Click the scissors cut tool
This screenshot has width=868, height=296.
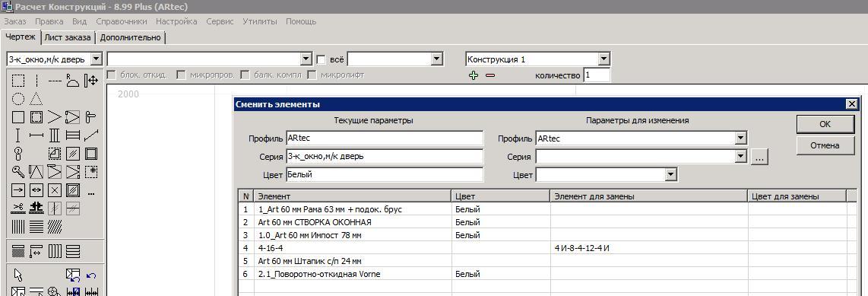pyautogui.click(x=18, y=208)
